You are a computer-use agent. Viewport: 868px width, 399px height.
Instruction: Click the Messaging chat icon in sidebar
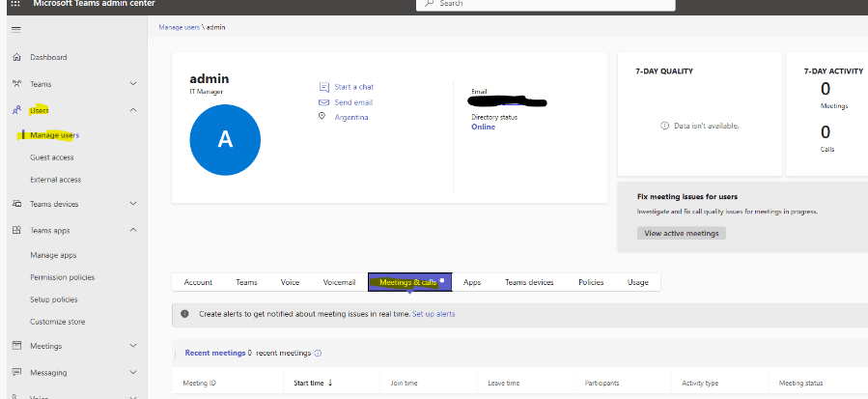(17, 372)
